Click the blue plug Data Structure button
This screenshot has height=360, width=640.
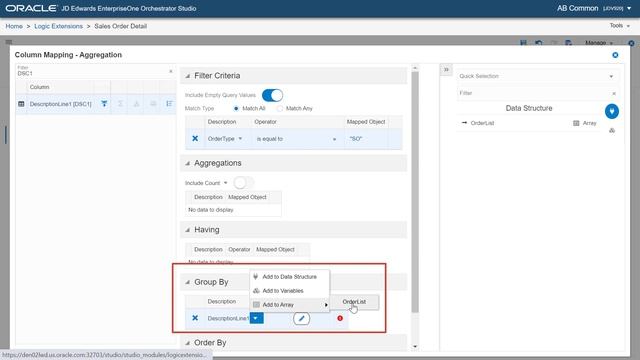(x=612, y=111)
